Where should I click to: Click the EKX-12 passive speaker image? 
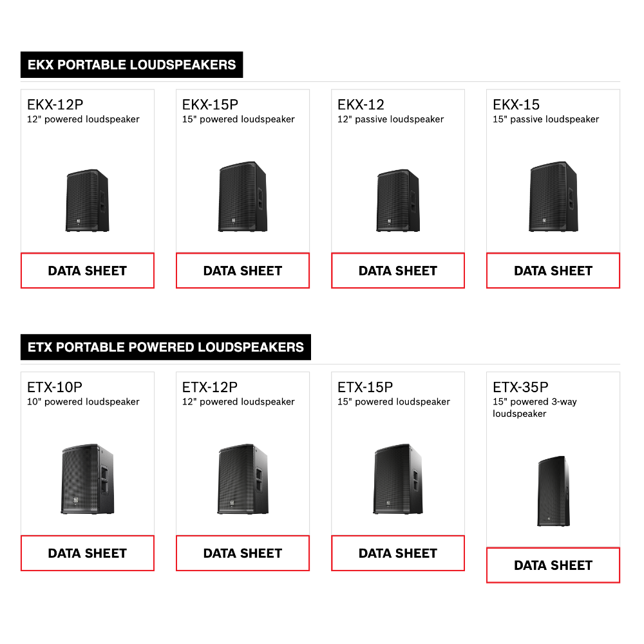point(398,200)
